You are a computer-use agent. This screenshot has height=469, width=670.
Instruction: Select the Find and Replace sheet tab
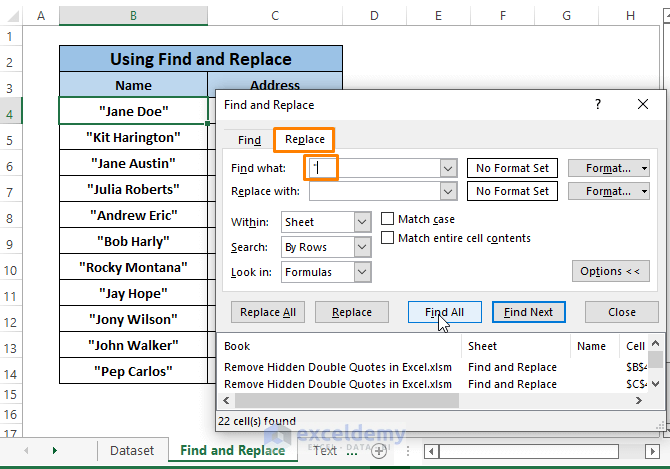(x=233, y=450)
